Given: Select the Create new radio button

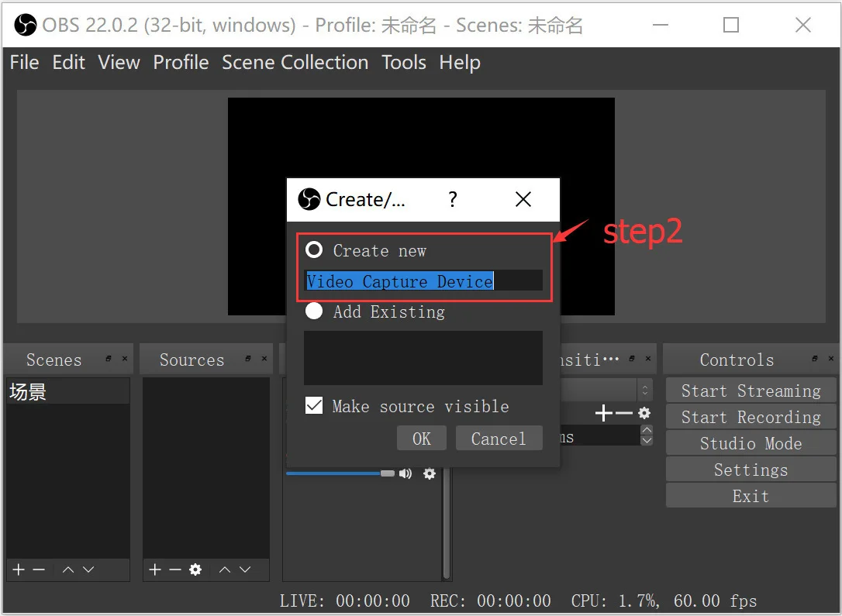Looking at the screenshot, I should (314, 250).
